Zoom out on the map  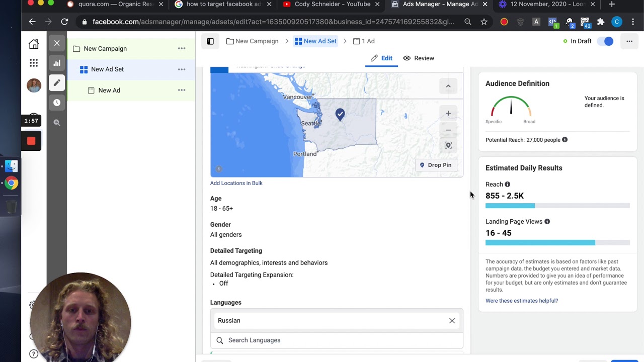(x=448, y=130)
